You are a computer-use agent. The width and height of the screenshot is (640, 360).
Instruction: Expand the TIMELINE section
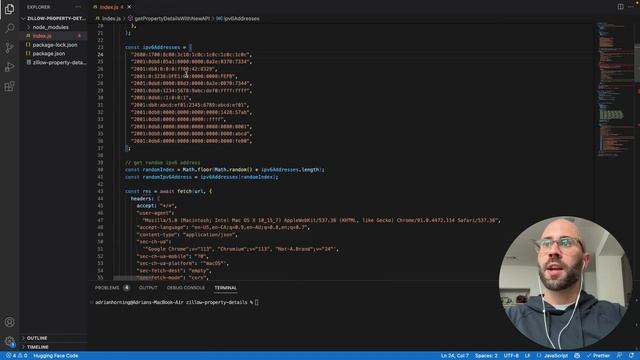(x=38, y=347)
